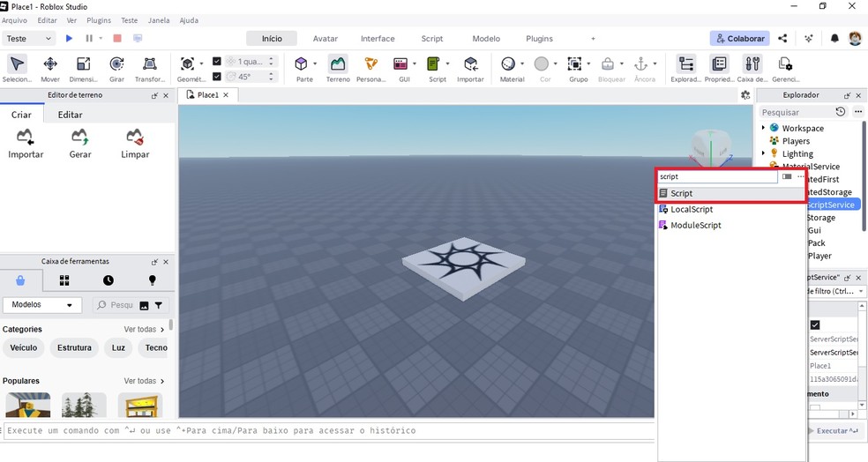Toggle the 45° rotation snap checkbox

click(217, 77)
